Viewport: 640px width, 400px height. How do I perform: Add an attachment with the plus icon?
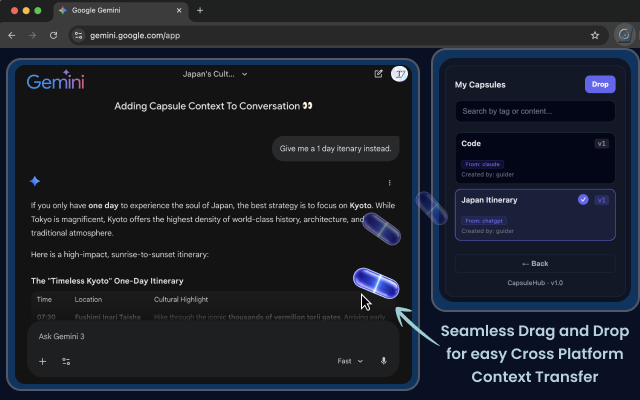[x=42, y=361]
